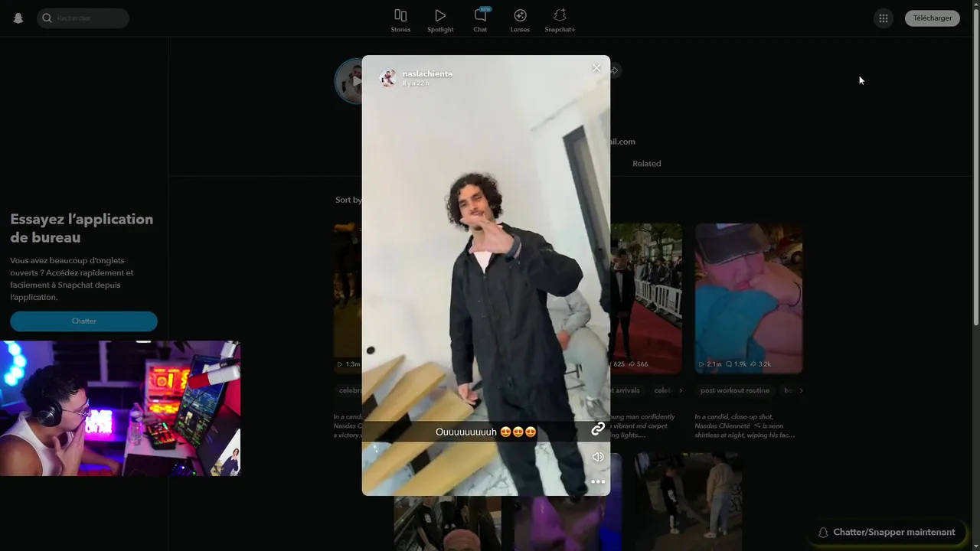
Task: Click "Essayez l'application de bureau" heading
Action: point(82,228)
